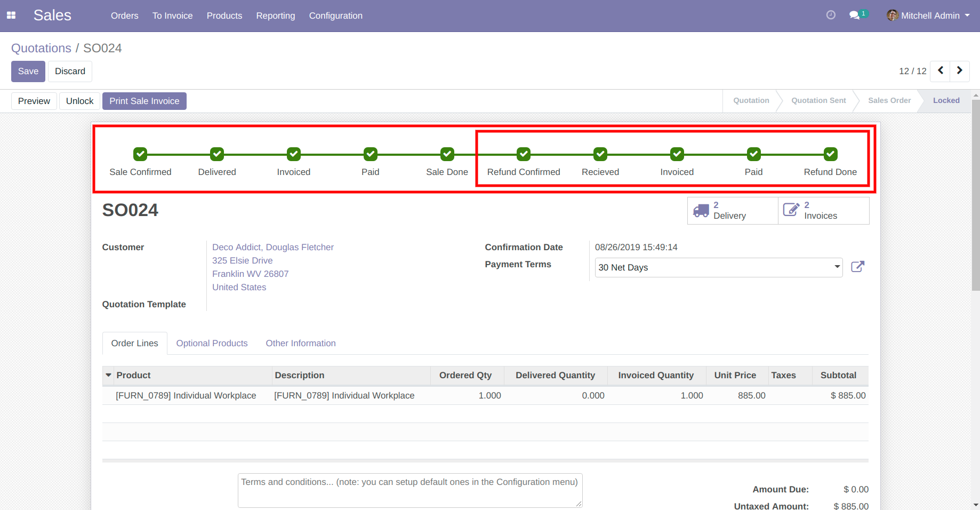Open the conversations chat icon
980x510 pixels.
click(x=855, y=15)
